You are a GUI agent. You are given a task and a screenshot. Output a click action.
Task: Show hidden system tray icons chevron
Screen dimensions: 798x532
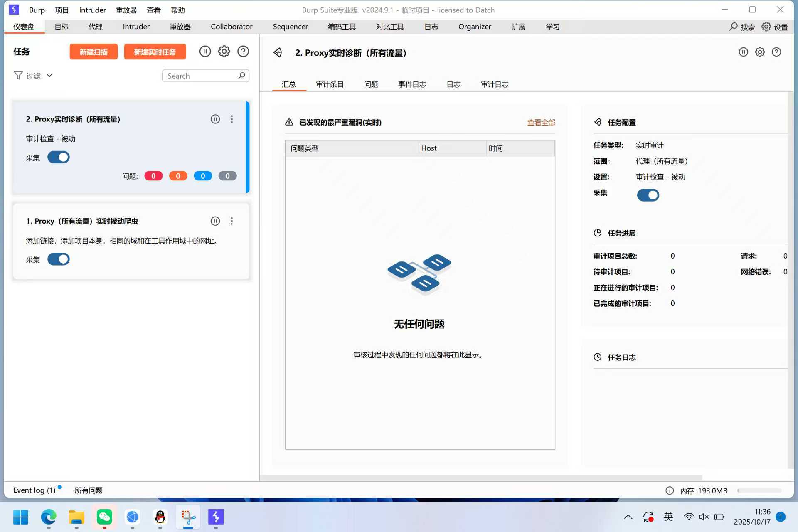click(x=628, y=517)
